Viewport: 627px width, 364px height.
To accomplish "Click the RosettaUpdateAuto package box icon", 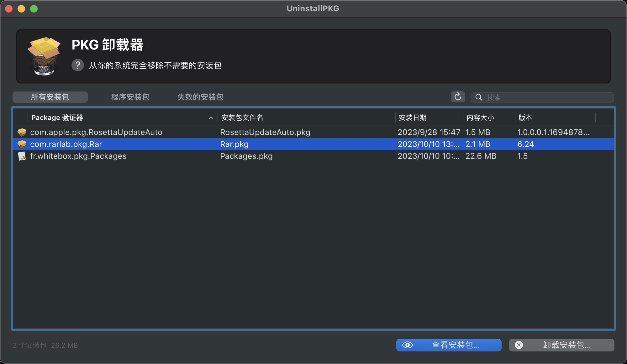I will coord(22,132).
